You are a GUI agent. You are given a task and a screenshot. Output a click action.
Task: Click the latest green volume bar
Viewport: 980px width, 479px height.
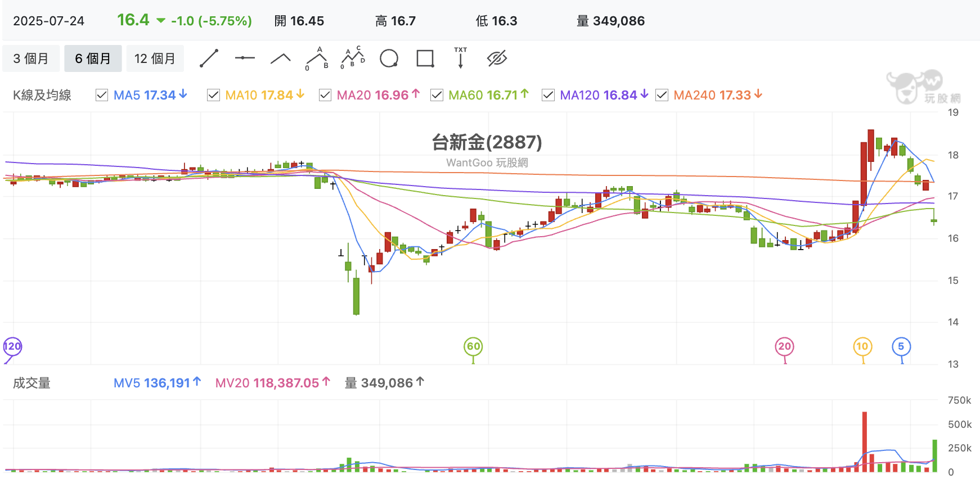click(x=934, y=456)
